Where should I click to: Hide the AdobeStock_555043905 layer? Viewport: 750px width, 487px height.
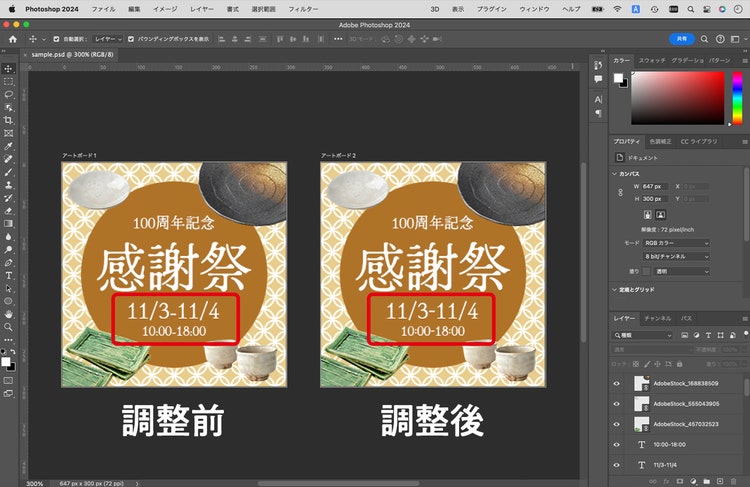click(x=617, y=404)
